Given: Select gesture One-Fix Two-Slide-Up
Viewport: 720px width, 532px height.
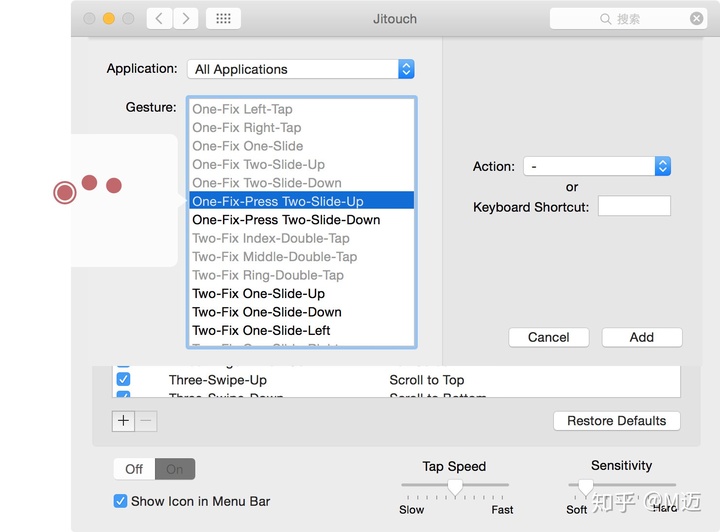Looking at the screenshot, I should [301, 164].
